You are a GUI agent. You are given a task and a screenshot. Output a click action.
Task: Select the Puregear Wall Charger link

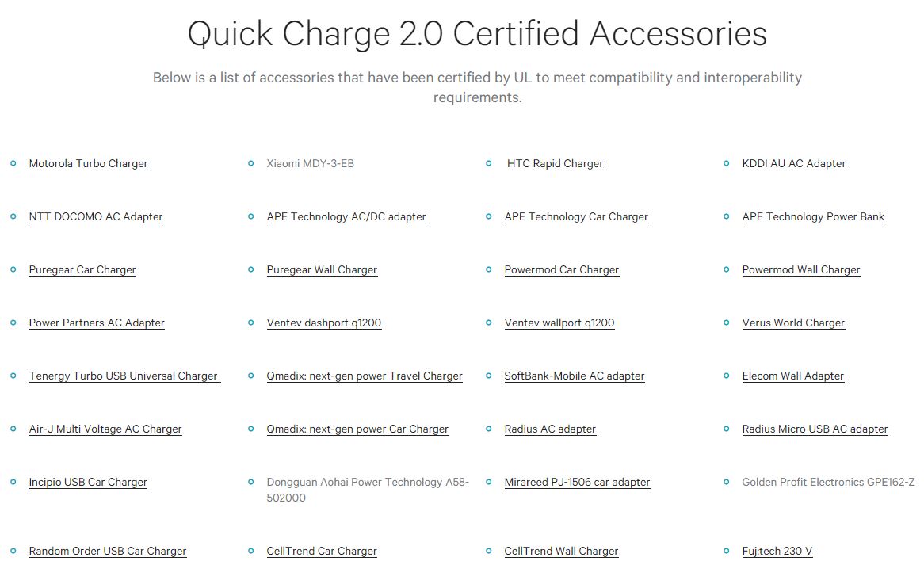point(322,270)
